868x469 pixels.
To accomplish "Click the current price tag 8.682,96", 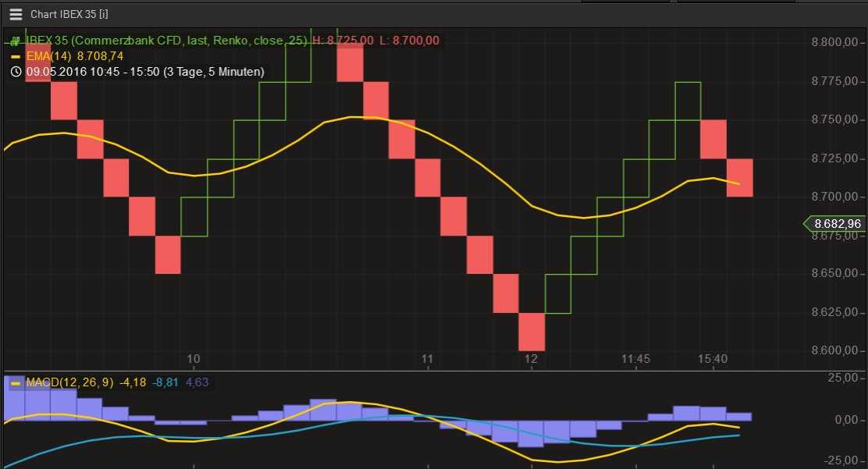I will point(836,224).
